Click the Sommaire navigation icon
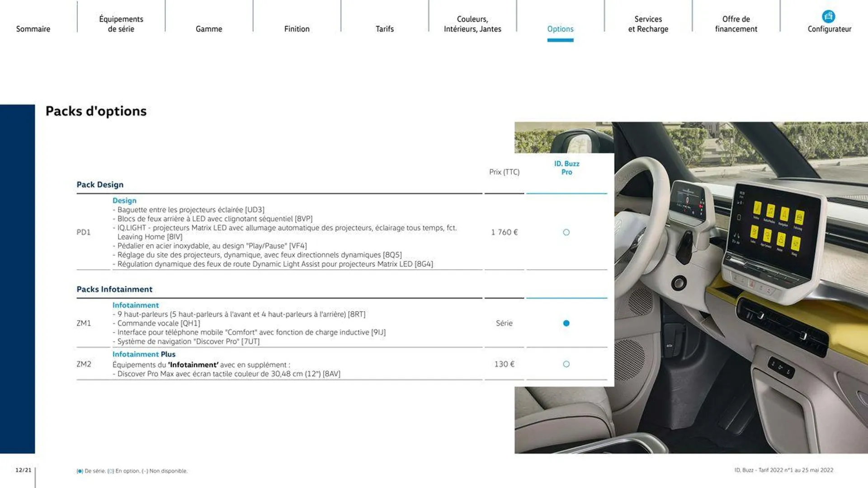The image size is (868, 488). [x=32, y=28]
